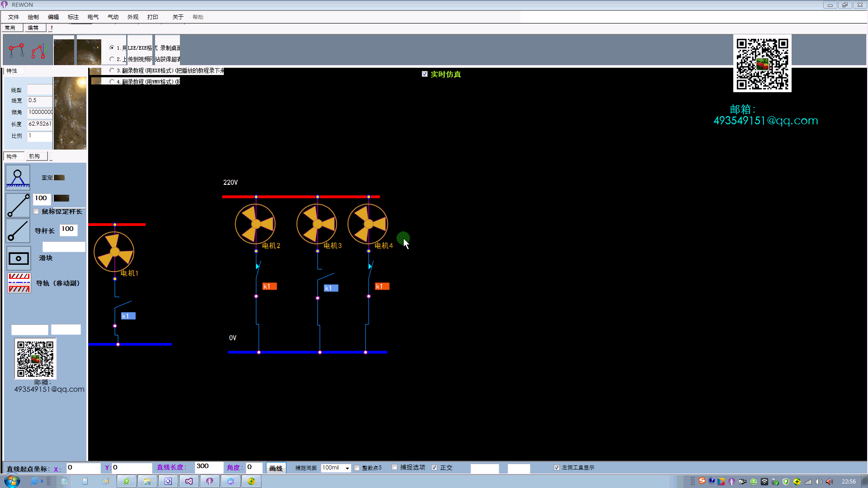Click the orange k1 switch under 电机2

(x=269, y=286)
